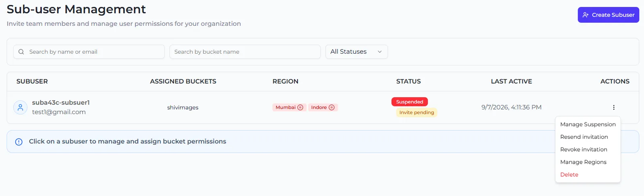The image size is (644, 196).
Task: Choose Manage Suspension from the menu
Action: click(588, 124)
